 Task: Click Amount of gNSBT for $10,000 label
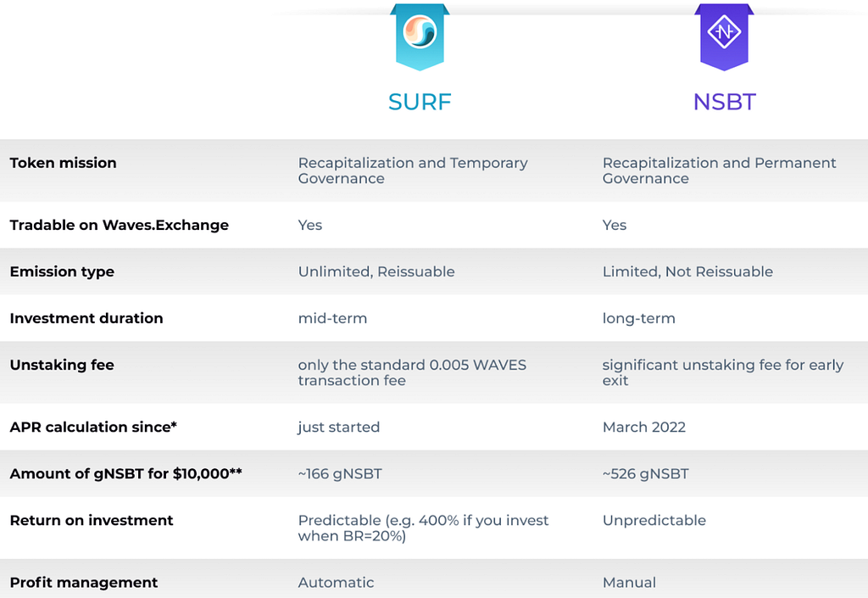(x=125, y=473)
